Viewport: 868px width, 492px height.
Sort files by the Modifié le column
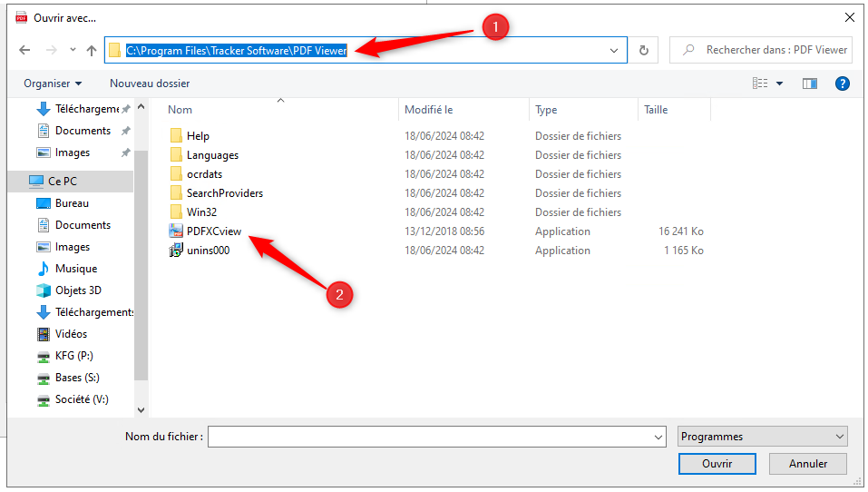pos(428,110)
